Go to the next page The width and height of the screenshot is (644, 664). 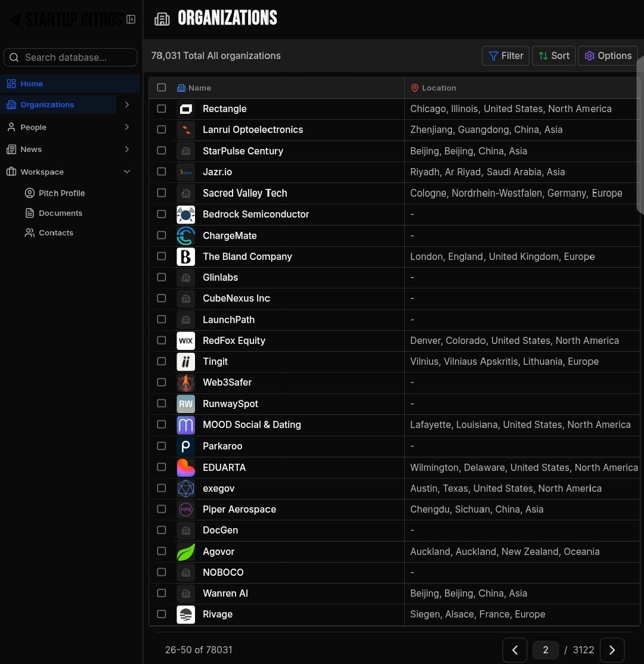coord(612,650)
